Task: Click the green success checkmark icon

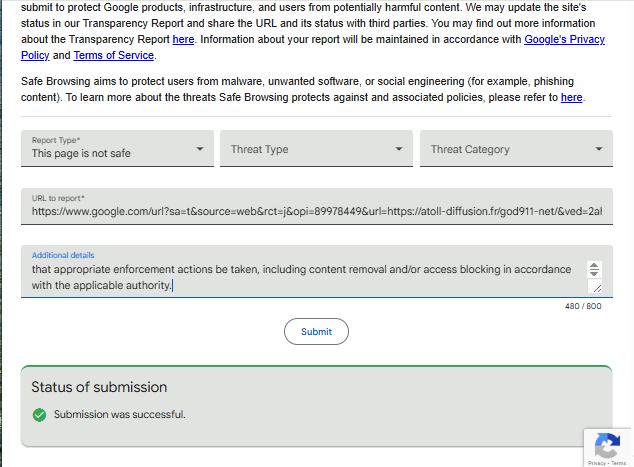Action: [39, 415]
